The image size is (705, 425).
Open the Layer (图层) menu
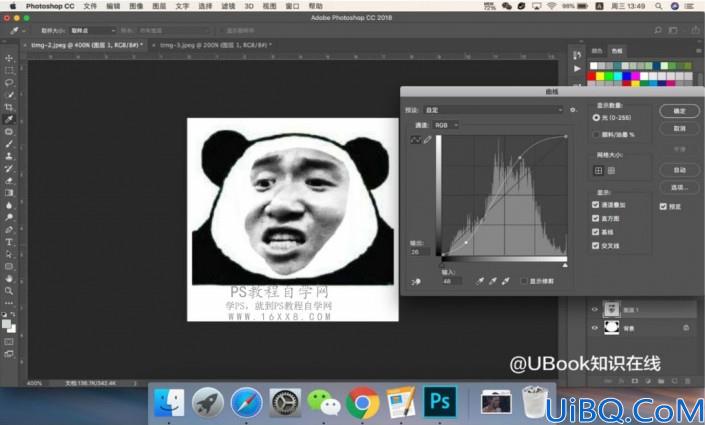tap(159, 6)
